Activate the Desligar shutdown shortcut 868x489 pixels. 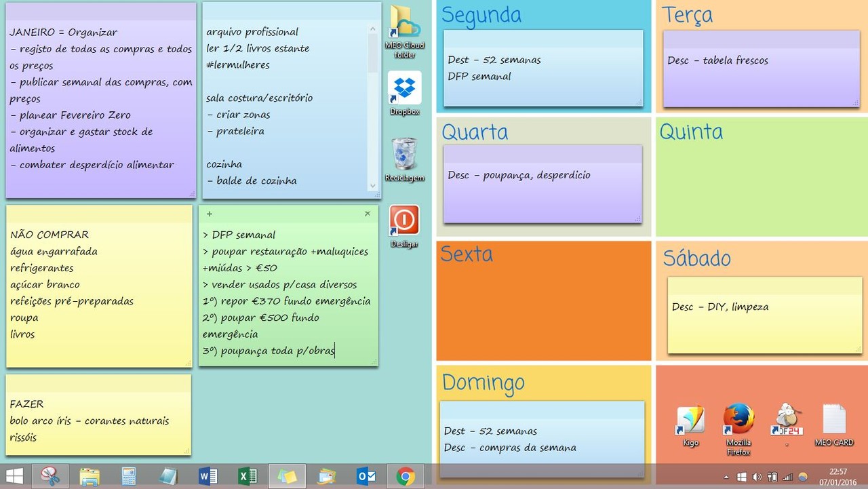pyautogui.click(x=404, y=220)
